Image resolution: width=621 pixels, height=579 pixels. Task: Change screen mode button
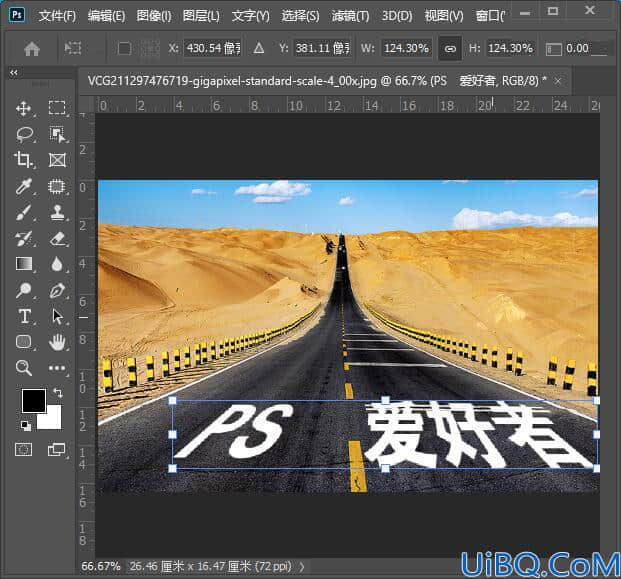point(56,449)
